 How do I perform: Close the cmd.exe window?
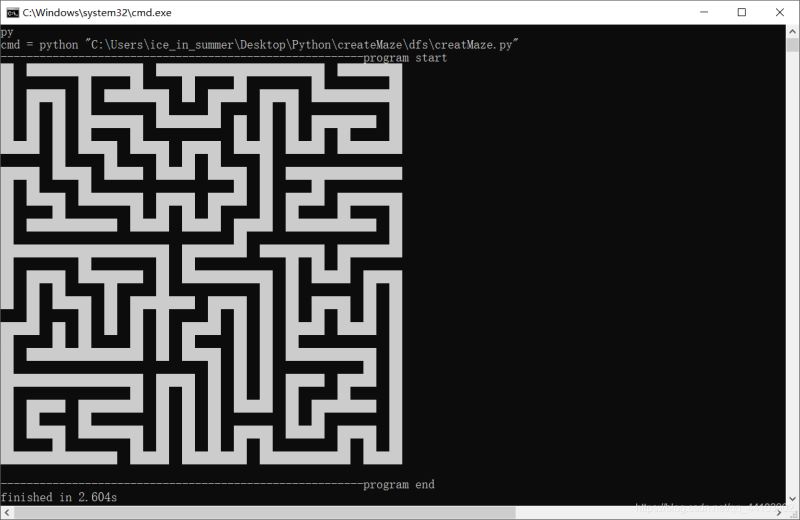[780, 12]
